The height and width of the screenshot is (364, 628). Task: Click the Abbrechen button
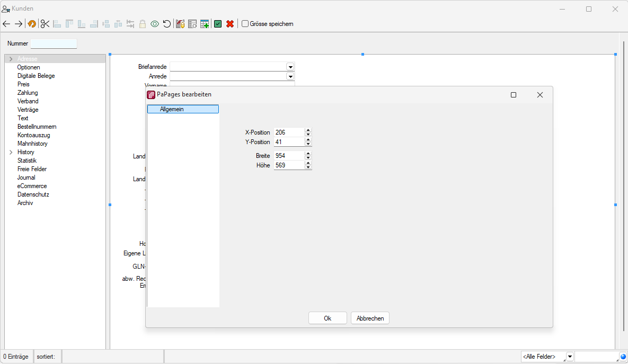[x=370, y=318]
